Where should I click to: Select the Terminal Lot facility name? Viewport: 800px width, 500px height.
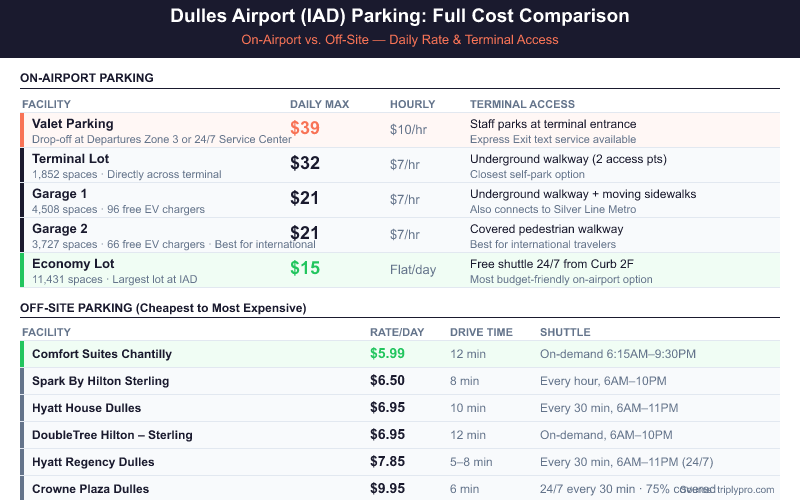(70, 159)
